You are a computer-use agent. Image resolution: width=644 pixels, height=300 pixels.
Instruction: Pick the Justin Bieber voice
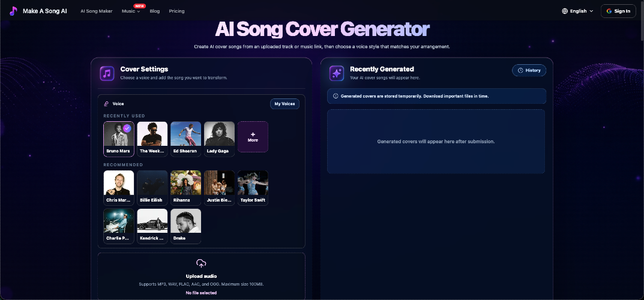click(x=219, y=188)
